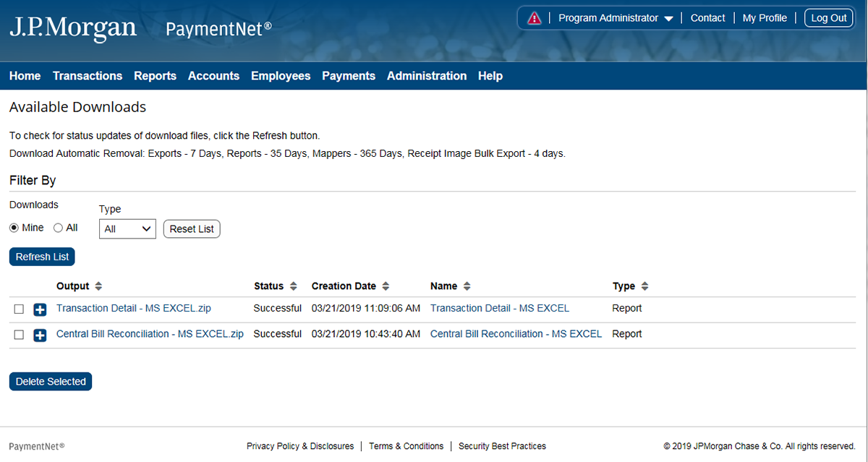Image resolution: width=868 pixels, height=462 pixels.
Task: Click the Refresh List button
Action: [x=42, y=257]
